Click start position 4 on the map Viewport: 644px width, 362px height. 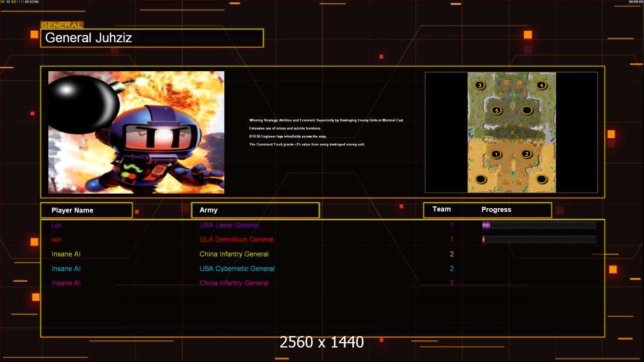pos(541,85)
